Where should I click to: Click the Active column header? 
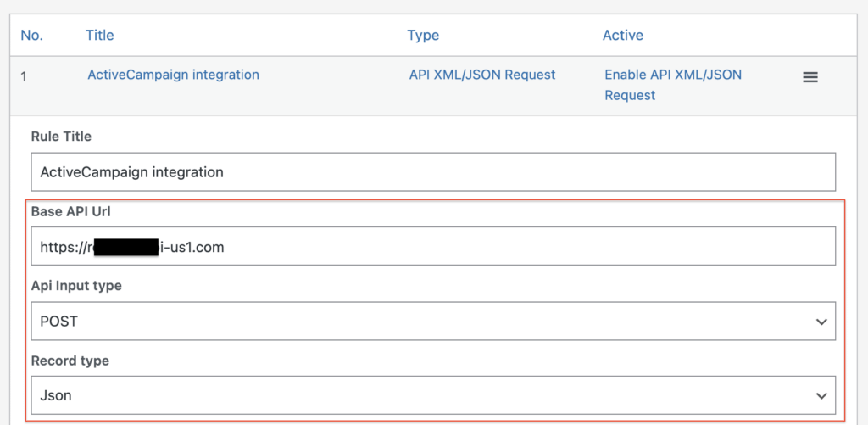click(x=622, y=36)
